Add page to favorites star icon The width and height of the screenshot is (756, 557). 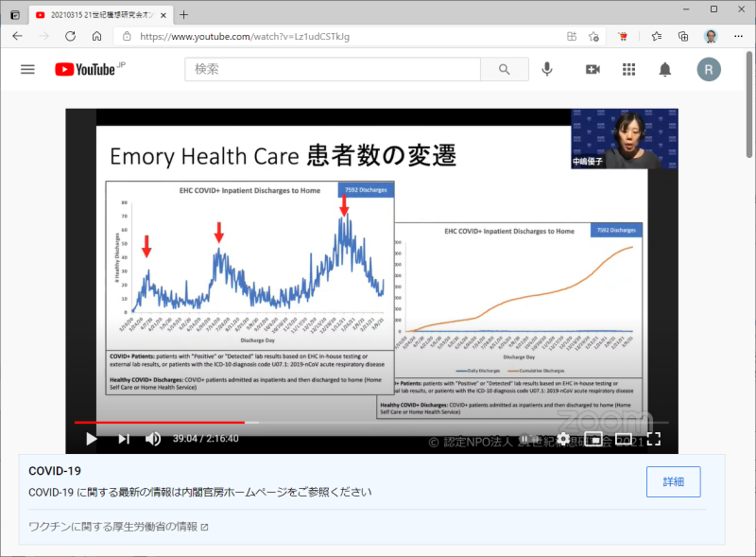coord(593,36)
